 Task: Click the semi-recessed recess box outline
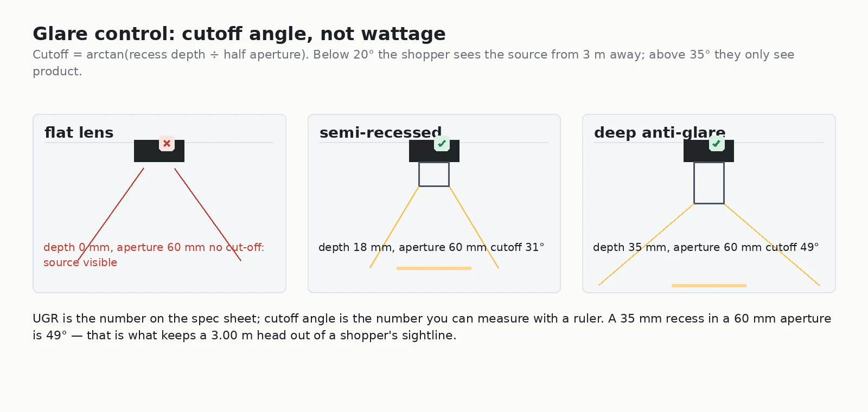click(434, 174)
